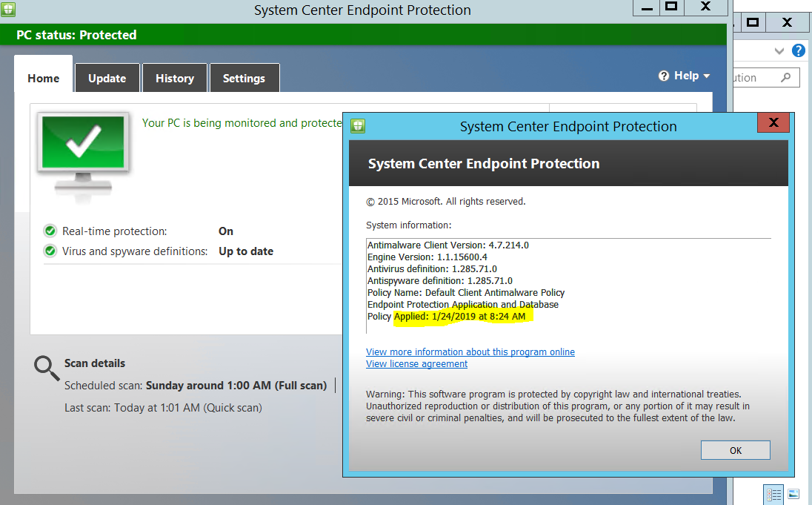Click the Scan details heading
Screen dimensions: 812x505
click(x=95, y=363)
